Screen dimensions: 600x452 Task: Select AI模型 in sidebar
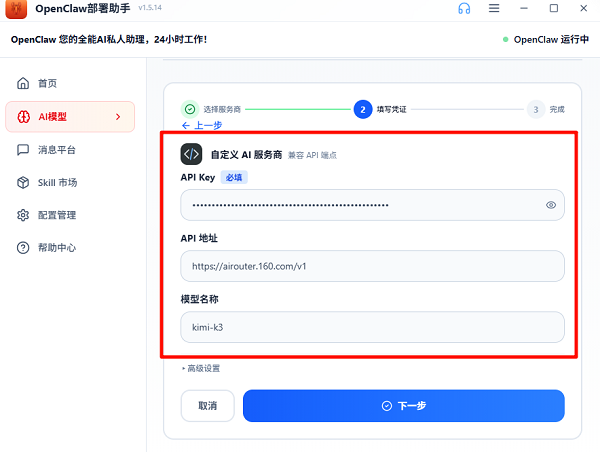point(70,117)
